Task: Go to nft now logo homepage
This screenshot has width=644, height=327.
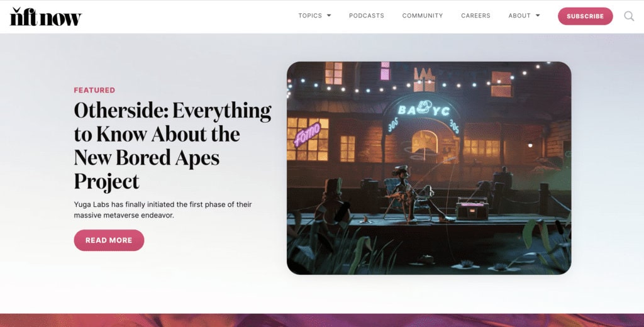Action: [x=45, y=16]
